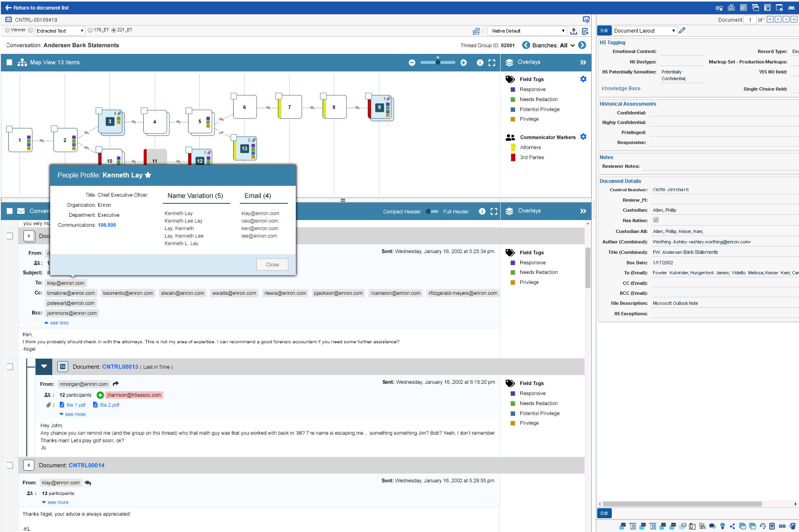Open Communicator Markers settings gear
799x532 pixels.
pos(583,137)
